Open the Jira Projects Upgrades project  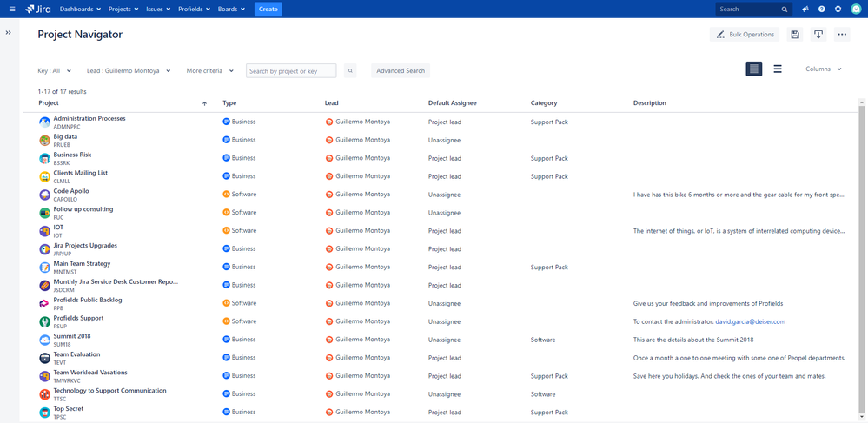point(85,245)
